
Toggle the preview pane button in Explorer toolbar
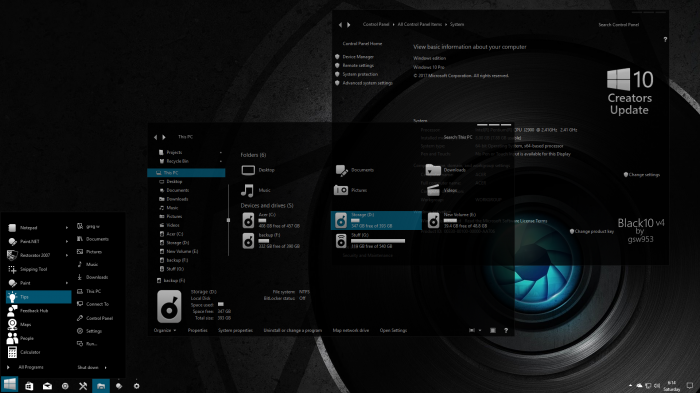[x=493, y=330]
